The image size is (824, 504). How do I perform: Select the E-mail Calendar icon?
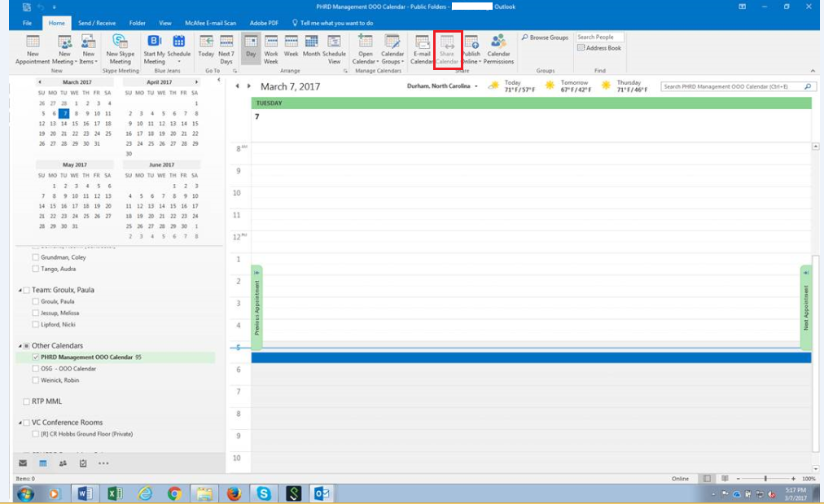[x=423, y=49]
